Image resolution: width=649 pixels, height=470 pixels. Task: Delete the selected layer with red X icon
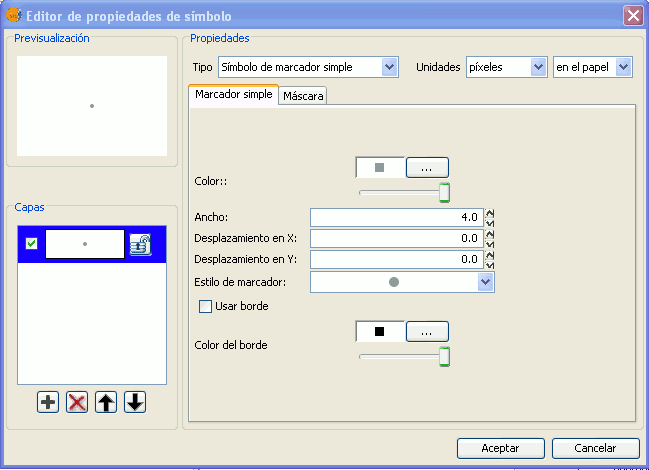coord(77,402)
